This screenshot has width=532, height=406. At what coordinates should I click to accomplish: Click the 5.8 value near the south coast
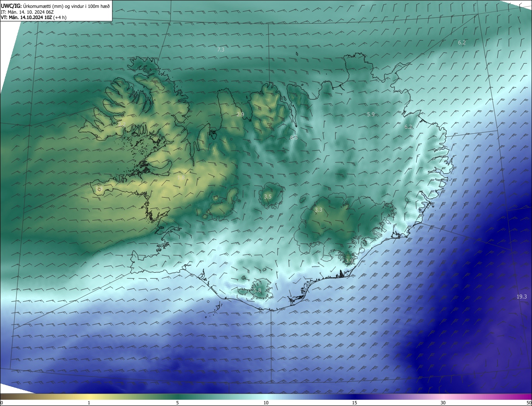[x=257, y=291]
